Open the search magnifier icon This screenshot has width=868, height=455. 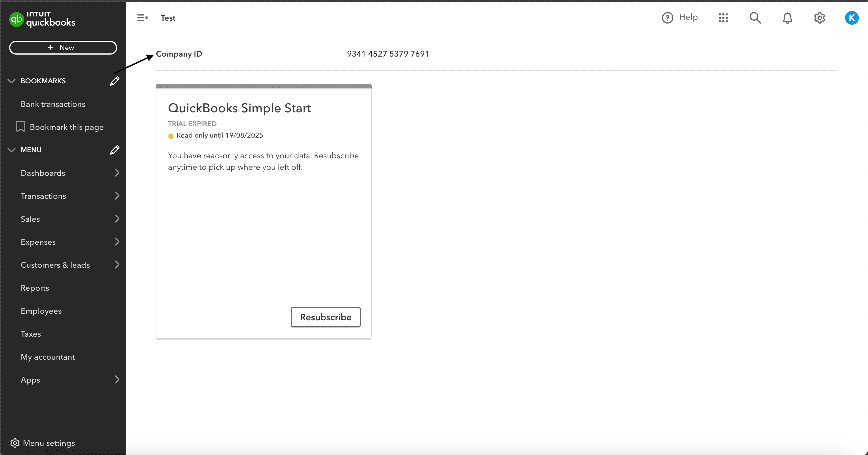coord(755,18)
